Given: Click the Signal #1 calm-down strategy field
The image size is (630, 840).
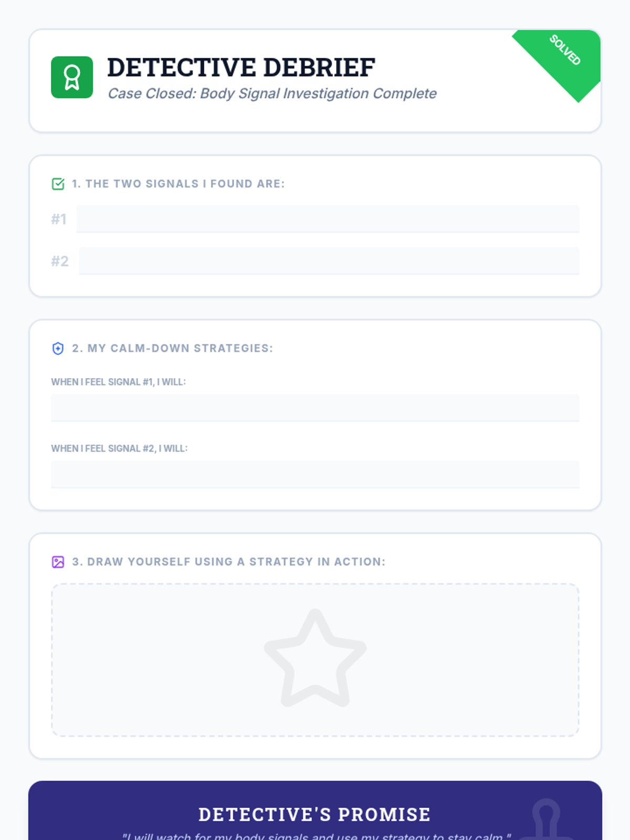Looking at the screenshot, I should (x=315, y=408).
